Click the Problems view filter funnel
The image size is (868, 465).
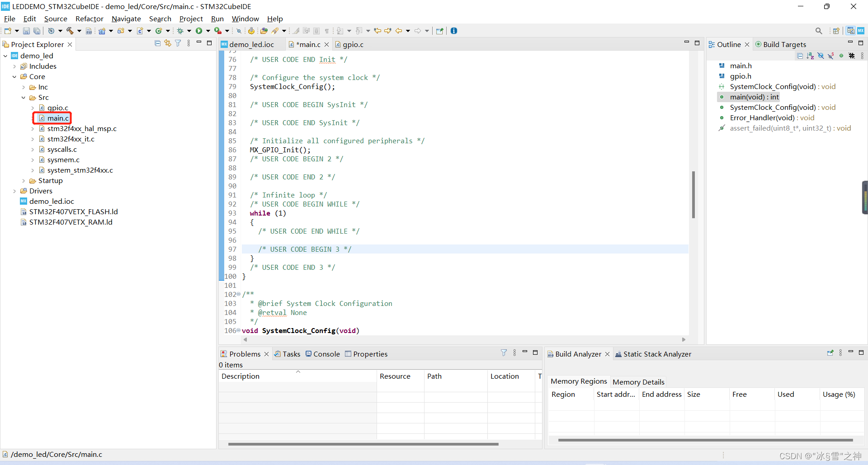click(504, 353)
